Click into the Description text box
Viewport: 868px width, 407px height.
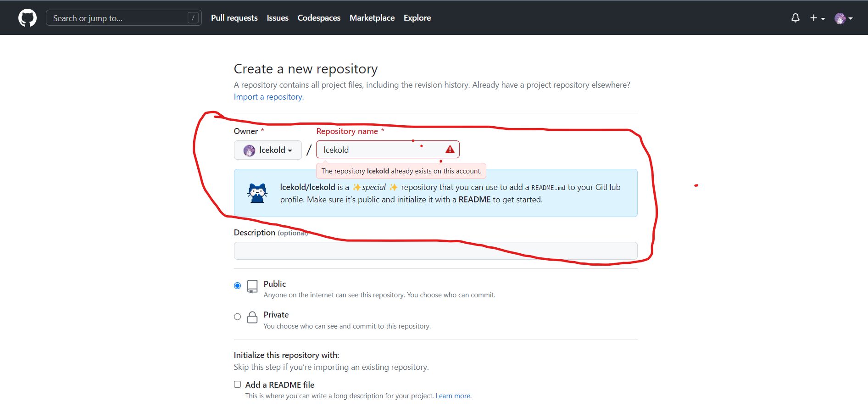click(x=435, y=251)
